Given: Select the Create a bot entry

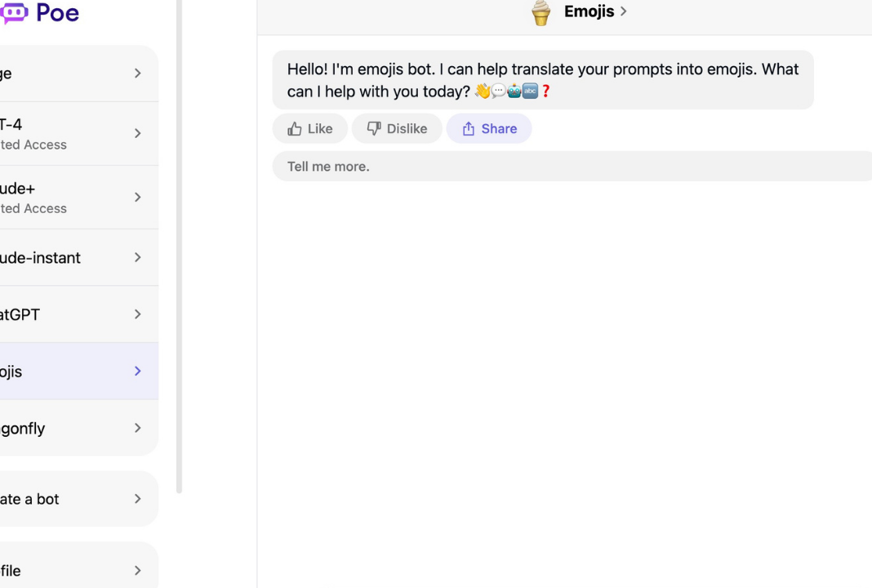Looking at the screenshot, I should pyautogui.click(x=79, y=499).
